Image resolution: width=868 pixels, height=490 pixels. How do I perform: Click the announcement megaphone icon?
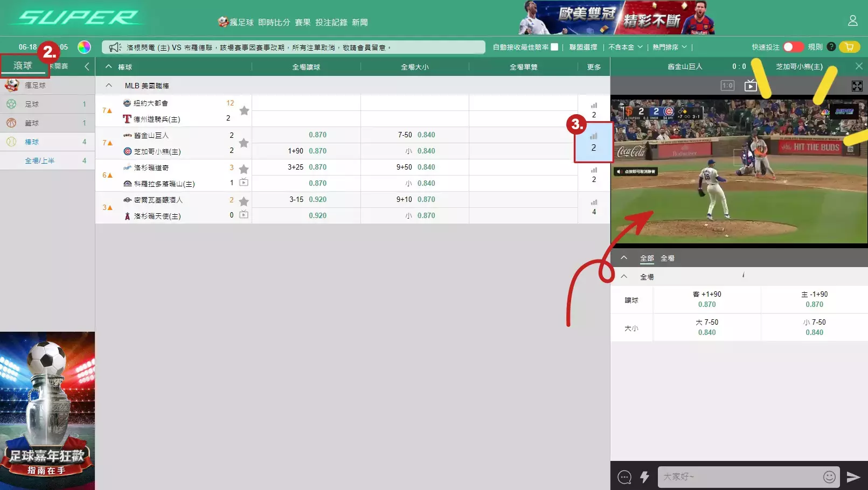tap(115, 47)
